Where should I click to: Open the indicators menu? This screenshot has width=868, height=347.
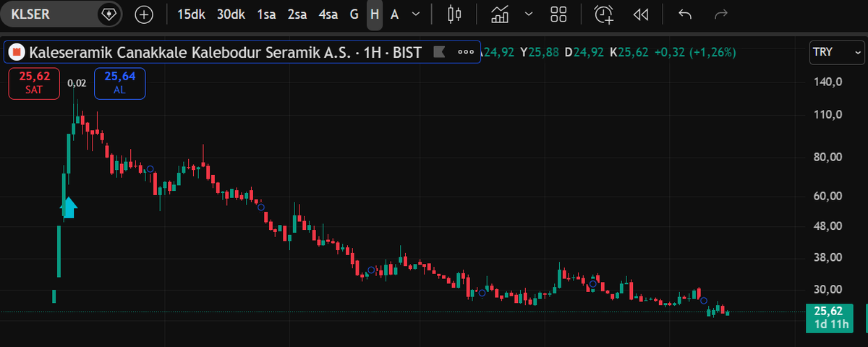tap(501, 14)
